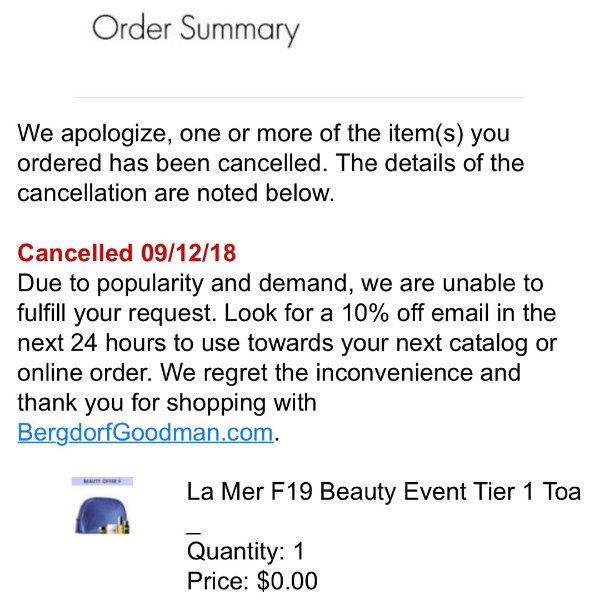Click the "10% off email" text
Viewport: 600px width, 600px height.
414,313
